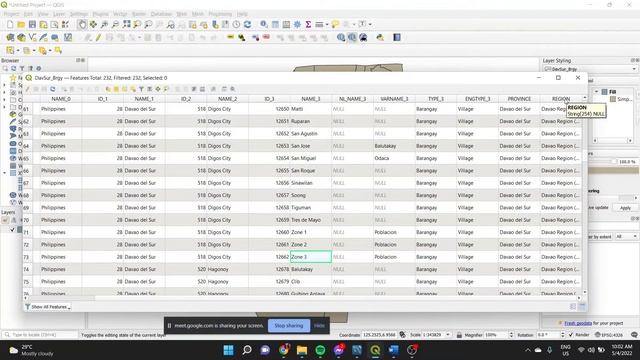Click the filter funnel icon in attribute table toolbar
Image resolution: width=640 pixels, height=360 pixels.
click(x=141, y=89)
